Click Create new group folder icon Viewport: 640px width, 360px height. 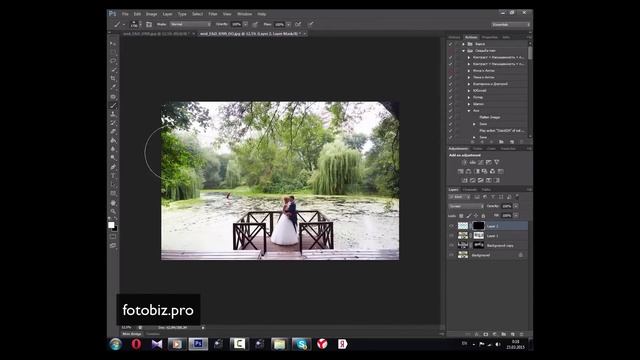[504, 334]
